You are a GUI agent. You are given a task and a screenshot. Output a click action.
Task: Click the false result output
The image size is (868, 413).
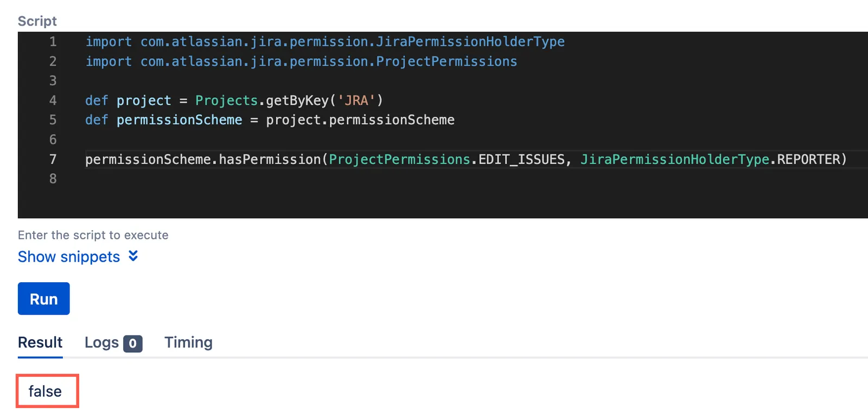point(45,391)
